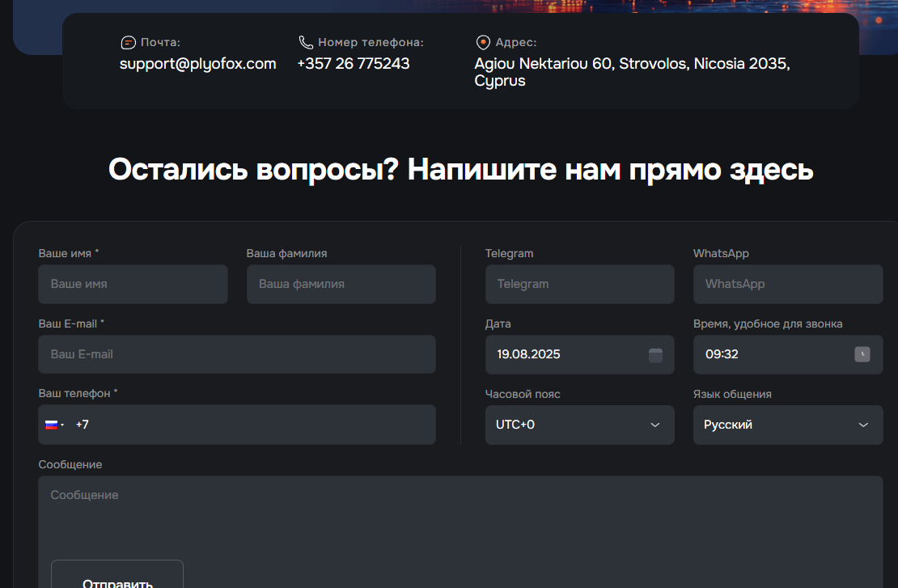Focus the Ваше имя input field
Screen dimensions: 898x588
pyautogui.click(x=133, y=285)
